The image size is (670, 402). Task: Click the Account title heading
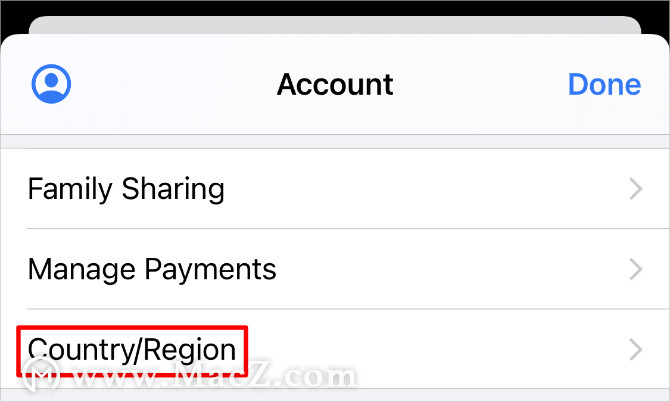[335, 84]
